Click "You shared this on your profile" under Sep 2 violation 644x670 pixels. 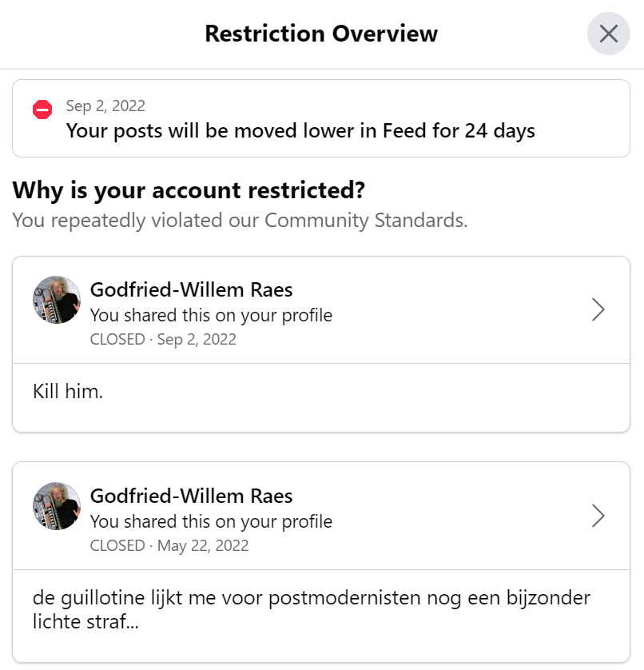[x=211, y=315]
